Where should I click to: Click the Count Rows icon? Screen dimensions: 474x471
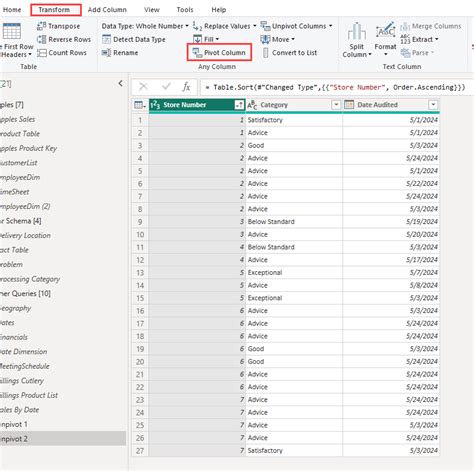coord(41,53)
